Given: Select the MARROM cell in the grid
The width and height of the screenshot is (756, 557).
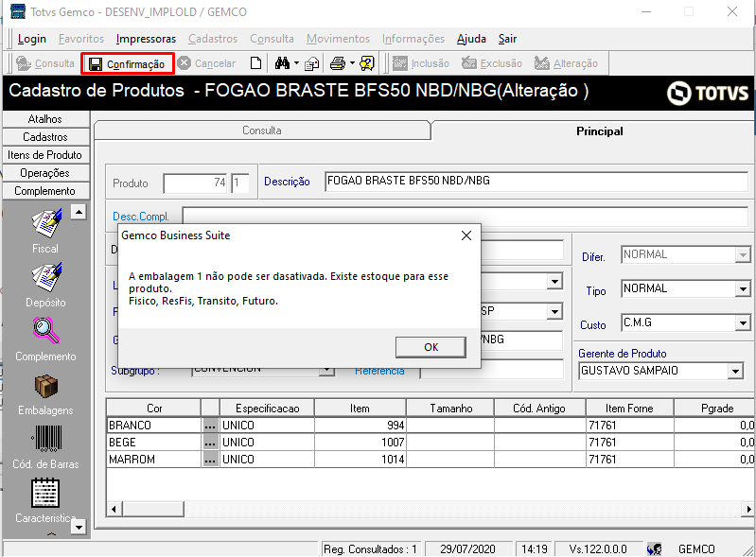Looking at the screenshot, I should [154, 460].
